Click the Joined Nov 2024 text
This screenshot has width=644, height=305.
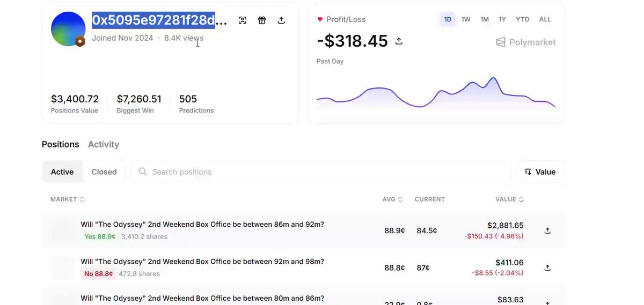(x=122, y=38)
